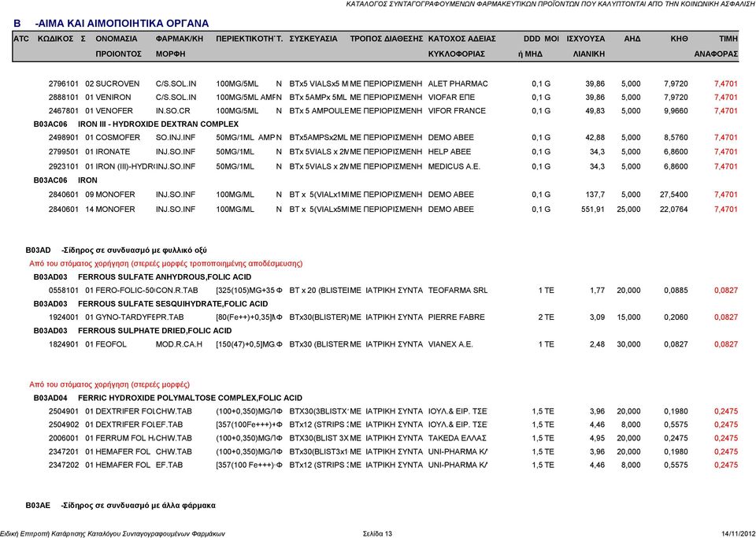The width and height of the screenshot is (756, 538).
Task: Select product code 2504901
Action: coord(63,412)
